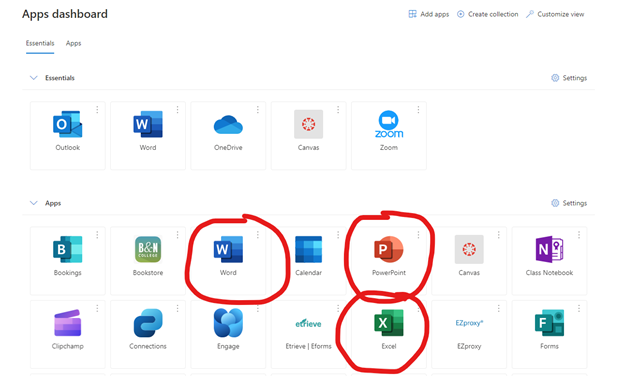Open Word in the Apps collection
Viewport: 624px width, 376px height.
(228, 261)
